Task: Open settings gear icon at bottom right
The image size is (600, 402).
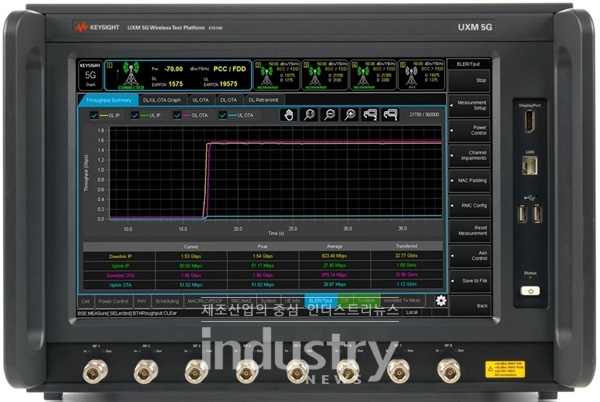Action: 441,299
